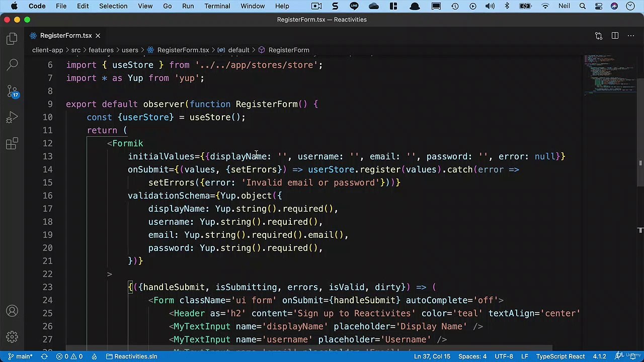The width and height of the screenshot is (644, 362).
Task: Open the Go menu
Action: click(168, 6)
